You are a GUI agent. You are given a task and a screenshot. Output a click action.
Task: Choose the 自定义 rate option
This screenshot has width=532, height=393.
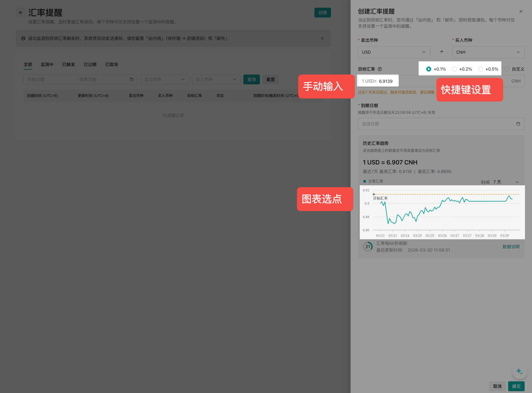[x=507, y=69]
